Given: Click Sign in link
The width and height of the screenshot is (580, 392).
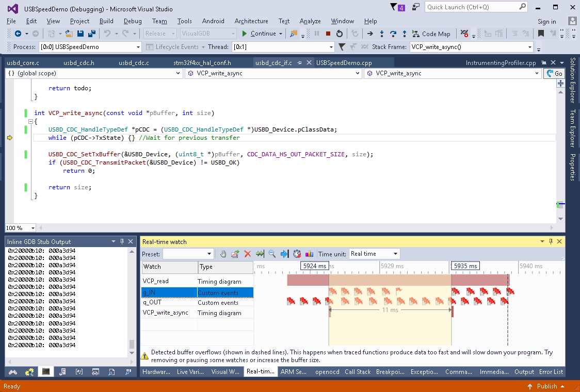Looking at the screenshot, I should pos(546,22).
